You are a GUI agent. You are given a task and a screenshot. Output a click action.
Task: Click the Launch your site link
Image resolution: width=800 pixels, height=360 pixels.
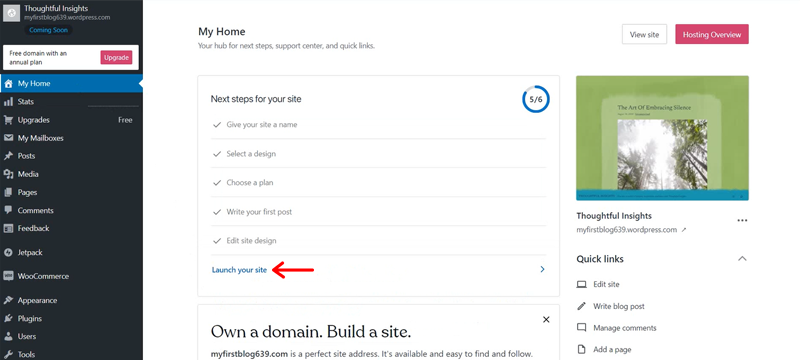(x=239, y=270)
